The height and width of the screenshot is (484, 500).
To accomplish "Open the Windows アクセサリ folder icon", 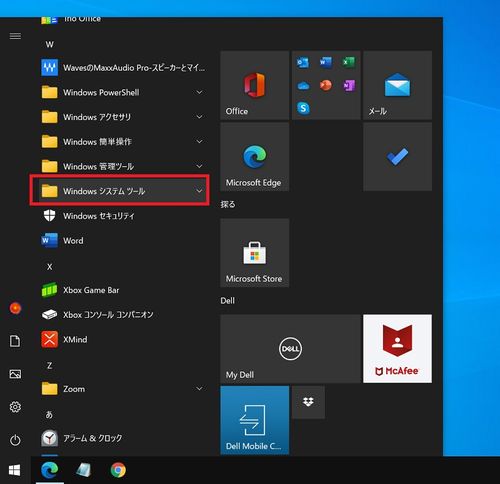I will pyautogui.click(x=49, y=117).
